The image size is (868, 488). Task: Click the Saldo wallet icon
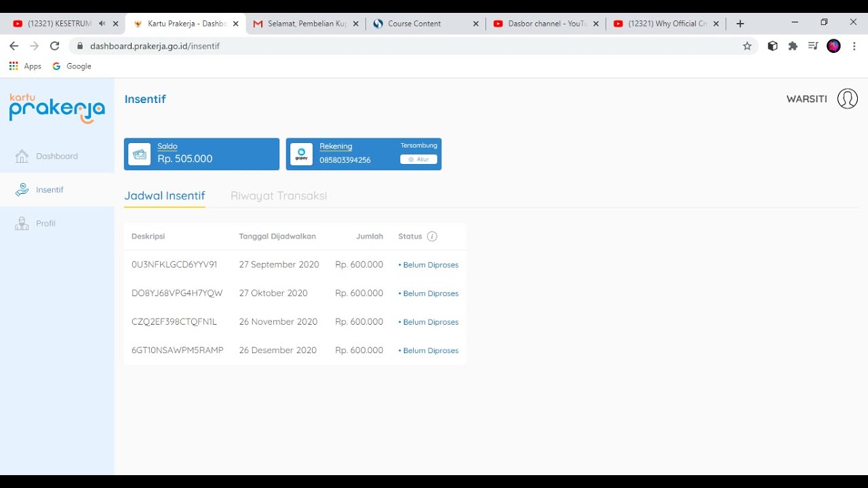point(140,154)
